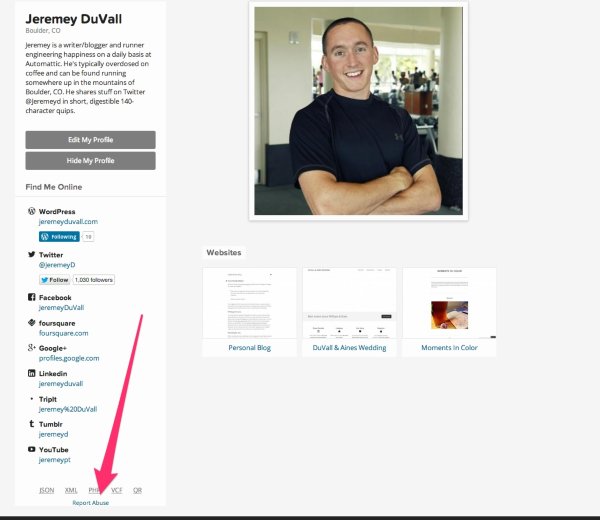The width and height of the screenshot is (600, 520).
Task: Open the jeremeyduvall.com WordPress link
Action: [68, 222]
